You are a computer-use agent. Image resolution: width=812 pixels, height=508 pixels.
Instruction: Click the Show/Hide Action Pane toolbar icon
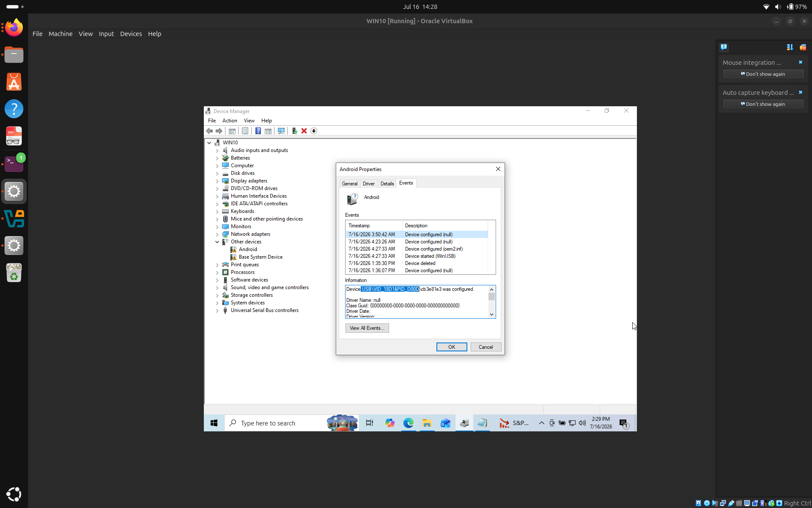click(268, 131)
